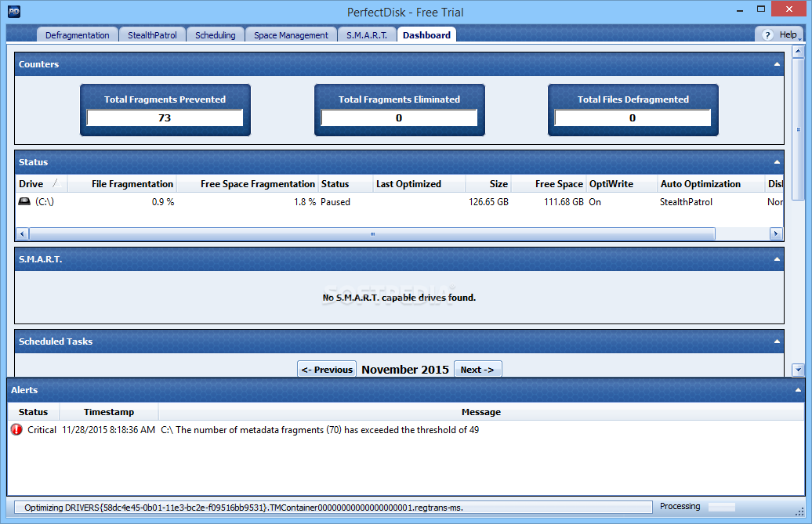Click the resize grip icon in status bar
Screen dimensions: 812x524
(799, 511)
